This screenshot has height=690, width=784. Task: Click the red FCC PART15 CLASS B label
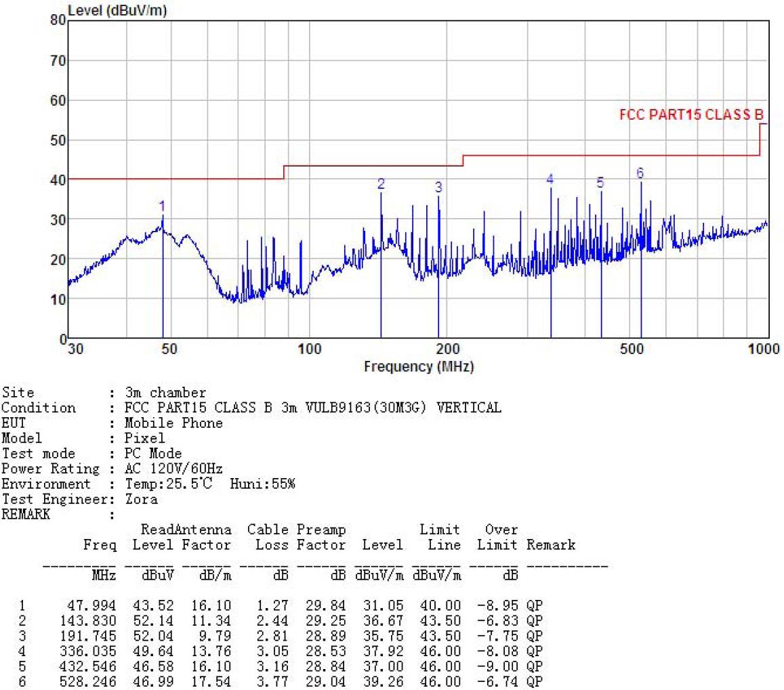tap(691, 114)
